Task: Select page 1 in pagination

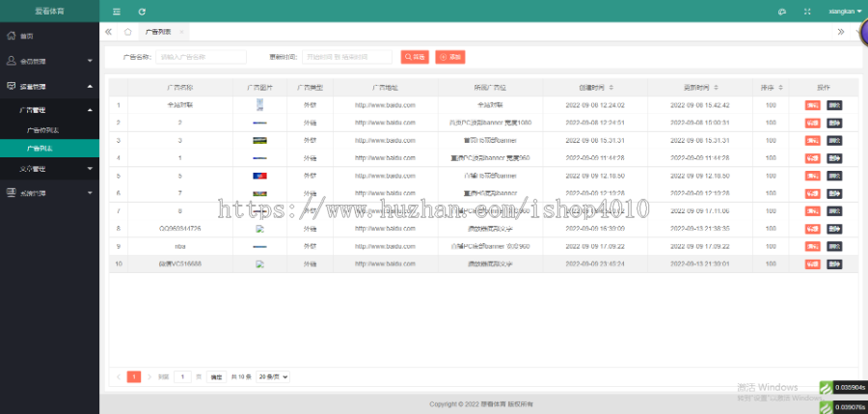Action: tap(134, 377)
